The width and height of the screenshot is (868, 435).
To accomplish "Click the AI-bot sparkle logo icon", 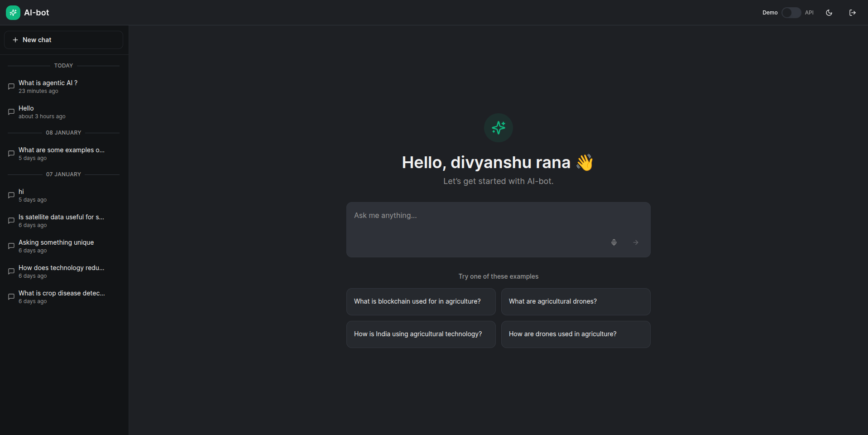I will (13, 12).
